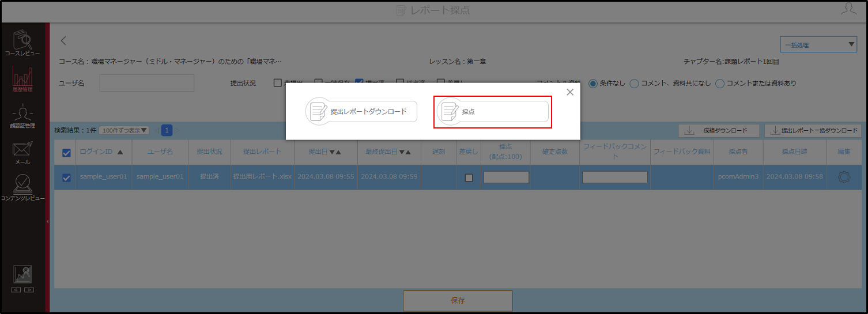The height and width of the screenshot is (314, 868).
Task: Click 2024.03.08 09:58 grading time cell
Action: (794, 177)
